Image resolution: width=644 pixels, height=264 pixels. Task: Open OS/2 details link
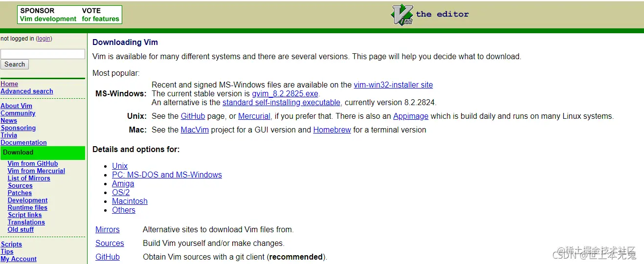pos(121,193)
